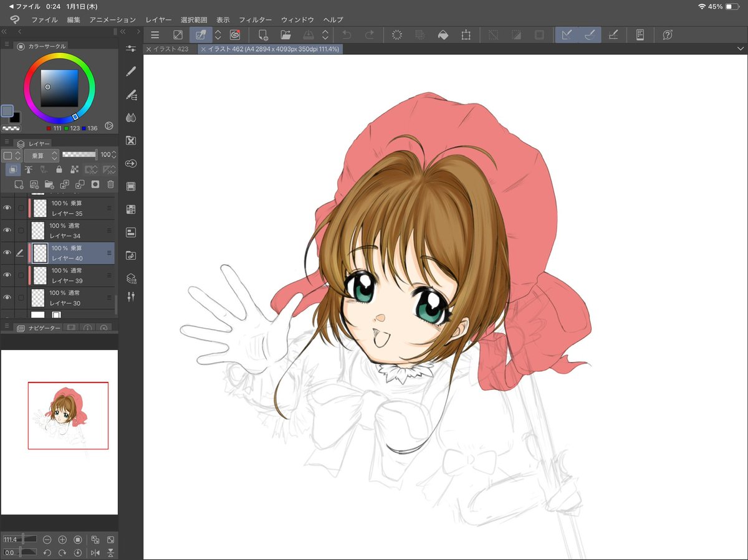Image resolution: width=748 pixels, height=560 pixels.
Task: Open the Clip Studio spiral icon
Action: 235,35
